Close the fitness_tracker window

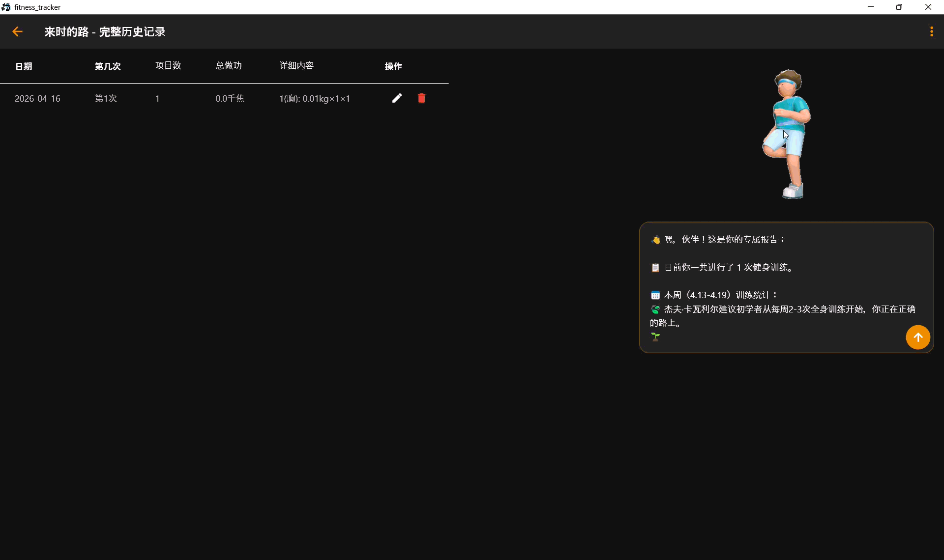[x=928, y=7]
